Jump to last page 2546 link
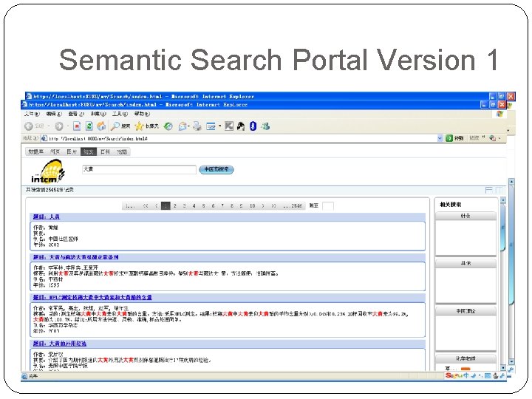This screenshot has height=399, width=532. coord(293,205)
